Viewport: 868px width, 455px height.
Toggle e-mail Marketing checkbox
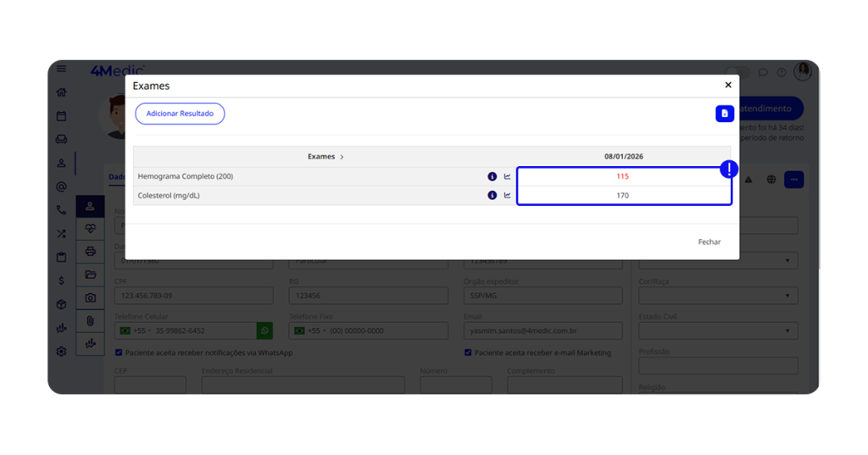[468, 352]
